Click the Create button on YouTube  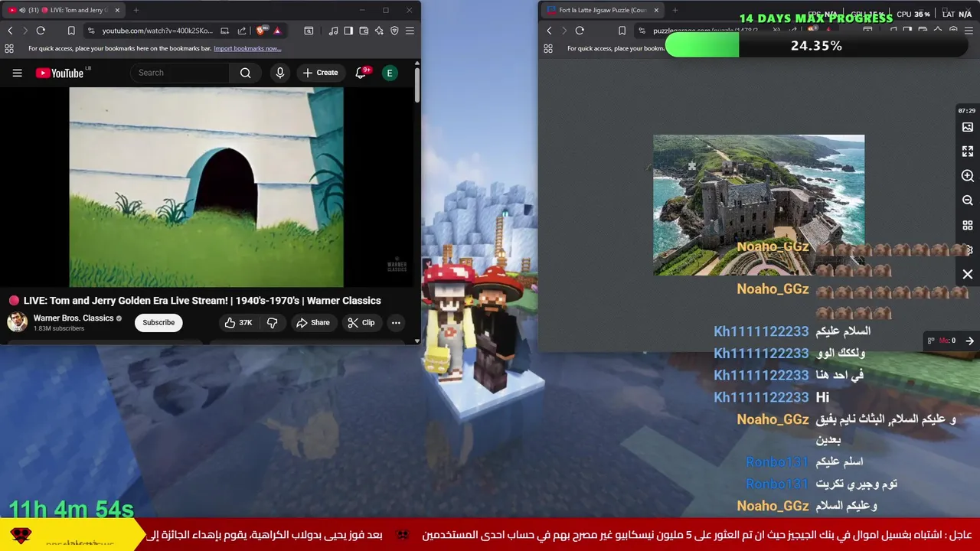320,73
